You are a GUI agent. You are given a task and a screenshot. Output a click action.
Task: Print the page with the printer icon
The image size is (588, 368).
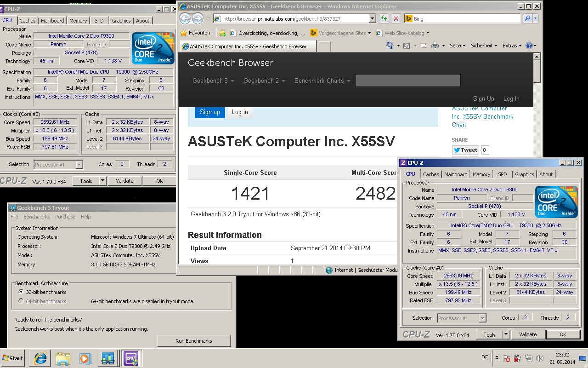(x=435, y=46)
